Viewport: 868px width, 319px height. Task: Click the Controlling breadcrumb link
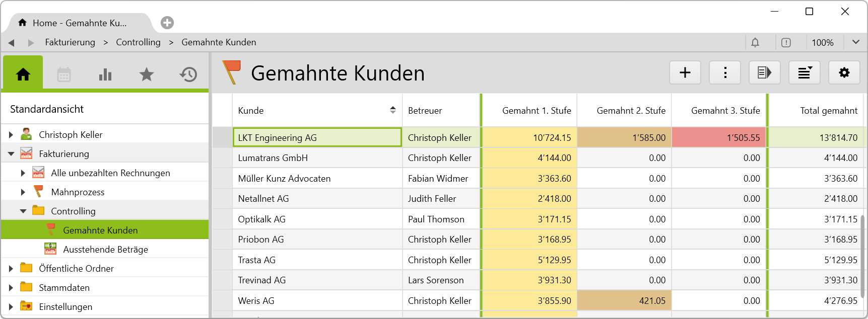[x=138, y=42]
